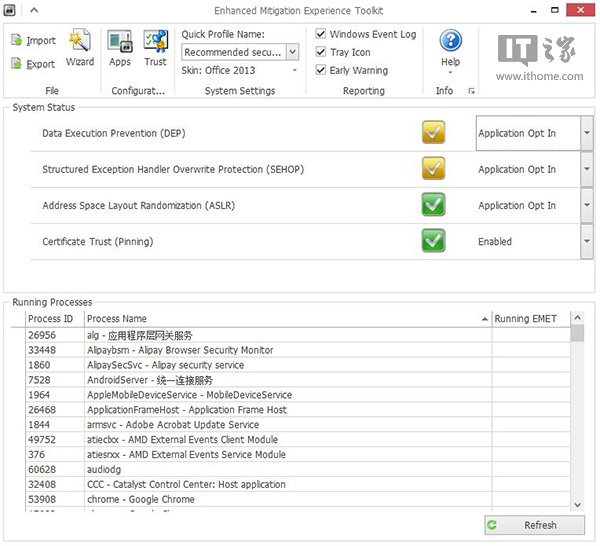Click the Certificate Trust (Pinning) label
The image size is (600, 546).
98,241
